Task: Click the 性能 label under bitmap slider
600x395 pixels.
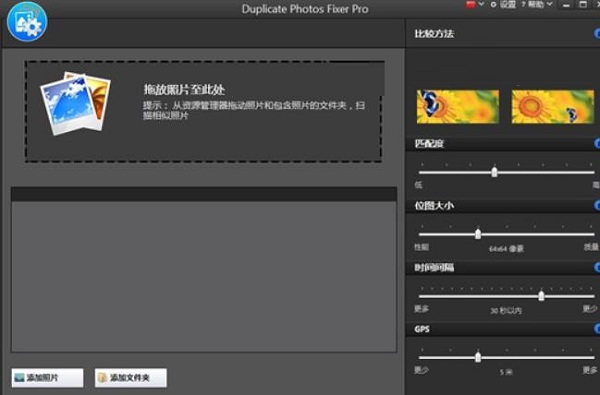Action: (x=421, y=247)
